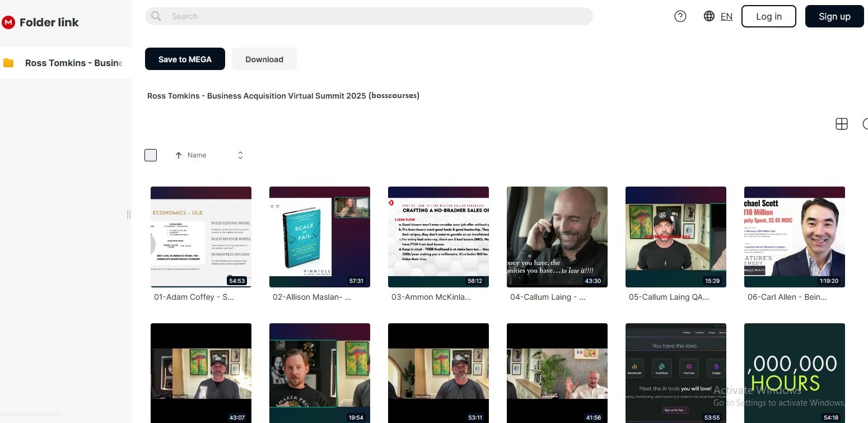The height and width of the screenshot is (423, 868).
Task: Tick the select all checkbox
Action: 151,155
